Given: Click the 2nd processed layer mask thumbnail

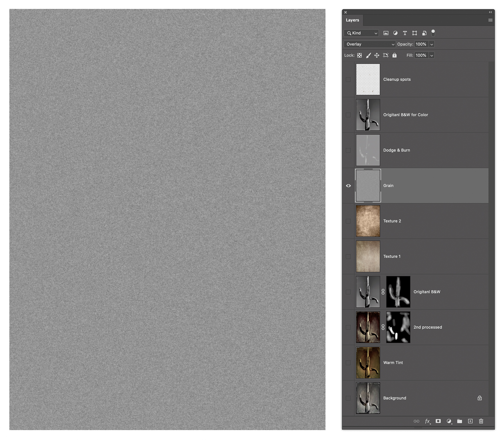Looking at the screenshot, I should (x=398, y=327).
